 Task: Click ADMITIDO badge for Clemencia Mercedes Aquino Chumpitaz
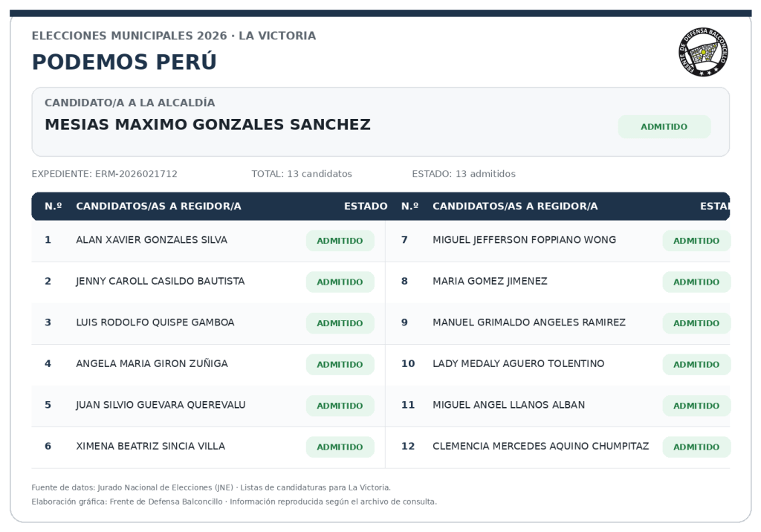click(x=696, y=447)
